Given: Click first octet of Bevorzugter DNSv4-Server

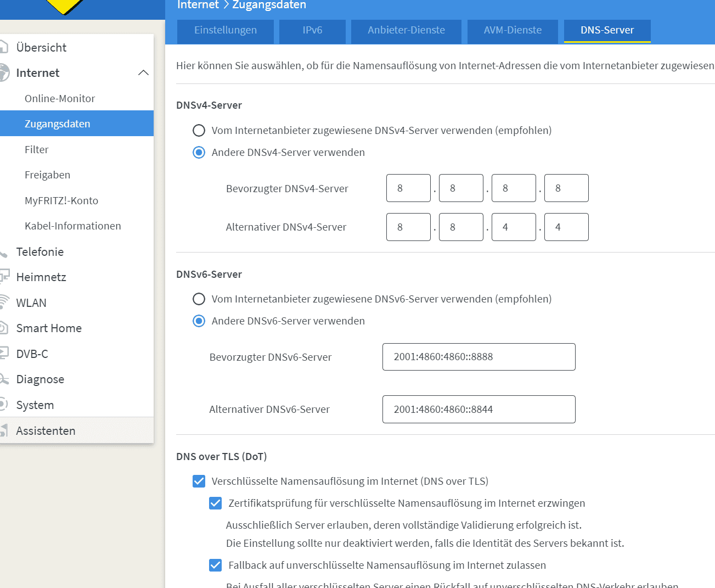Looking at the screenshot, I should (408, 188).
